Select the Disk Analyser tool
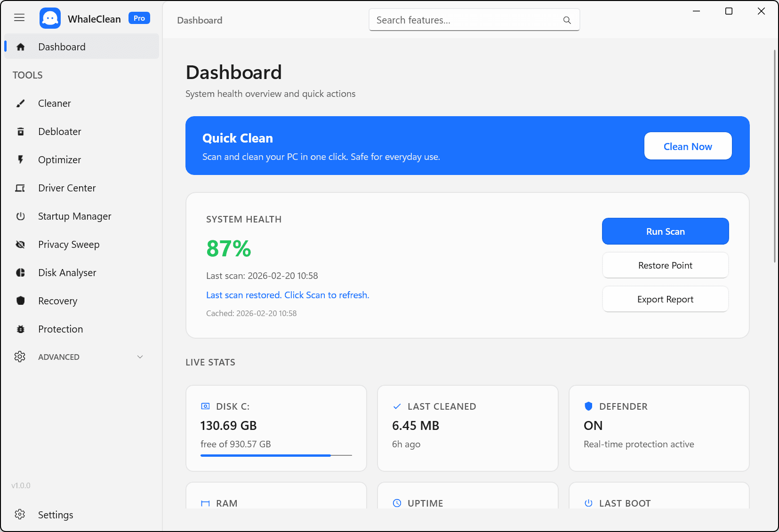Screen dimensions: 779x532 point(68,272)
